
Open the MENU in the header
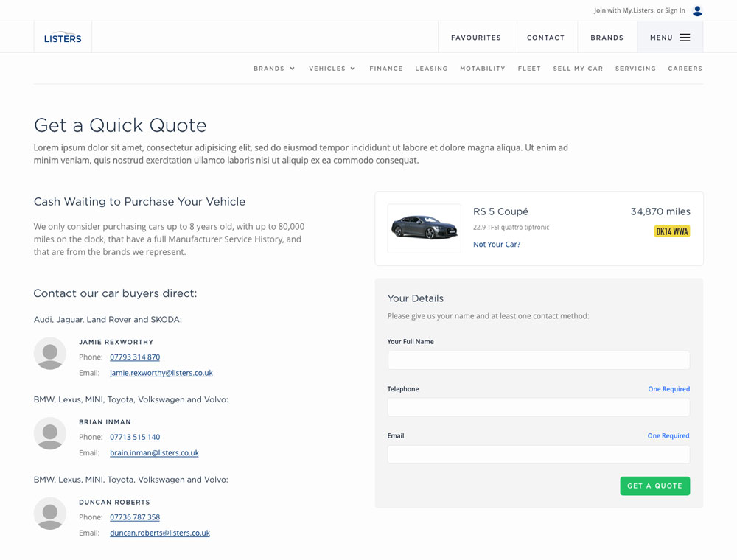pyautogui.click(x=668, y=37)
